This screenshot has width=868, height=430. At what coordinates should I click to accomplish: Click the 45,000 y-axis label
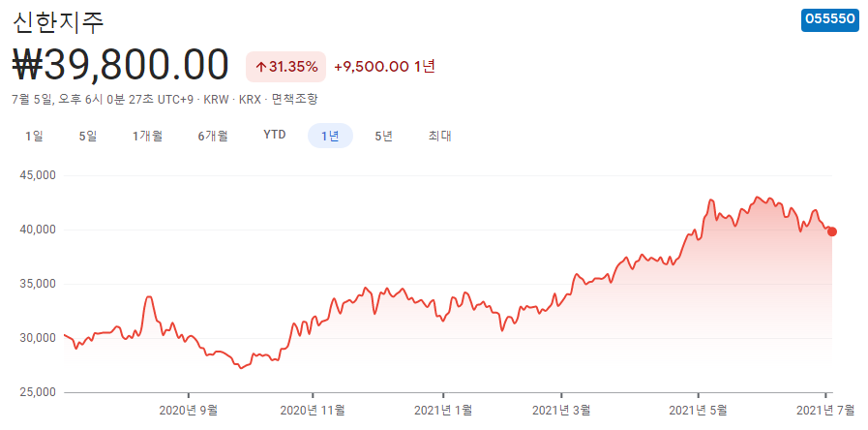click(39, 175)
